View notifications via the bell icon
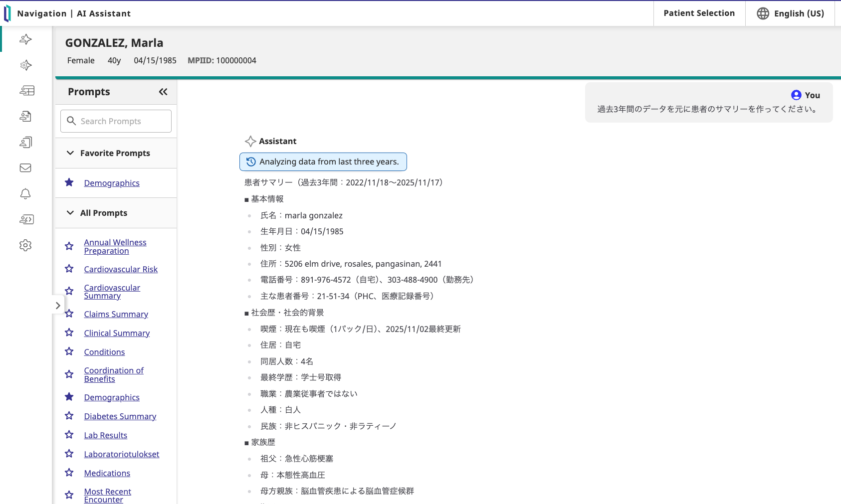This screenshot has height=504, width=841. point(25,194)
